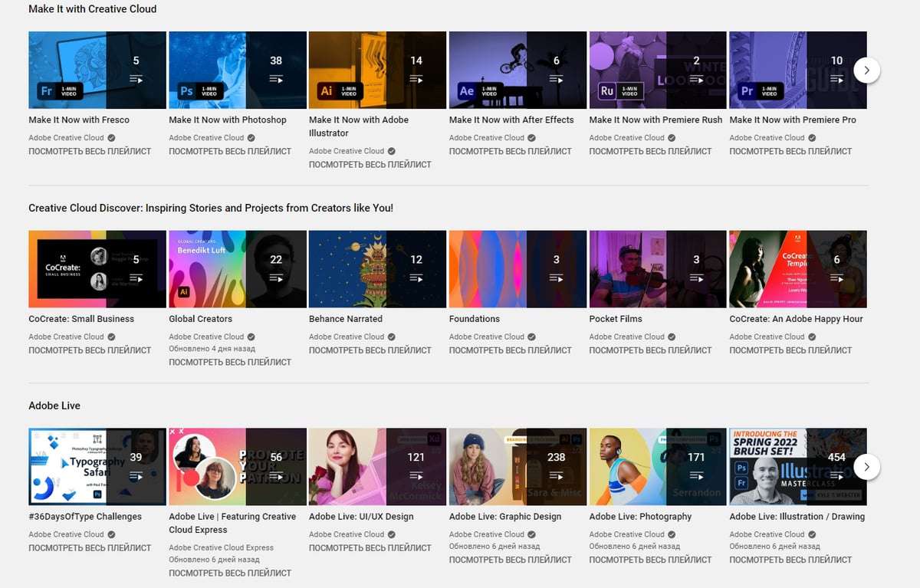The height and width of the screenshot is (588, 920).
Task: Open Make It with Creative Cloud section heading
Action: tap(93, 9)
